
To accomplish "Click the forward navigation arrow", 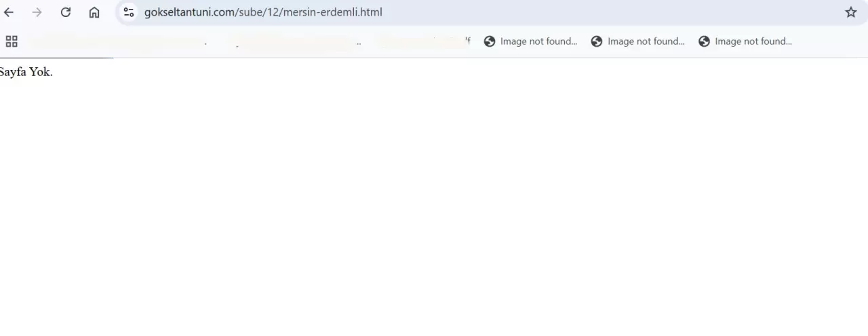I will point(37,12).
